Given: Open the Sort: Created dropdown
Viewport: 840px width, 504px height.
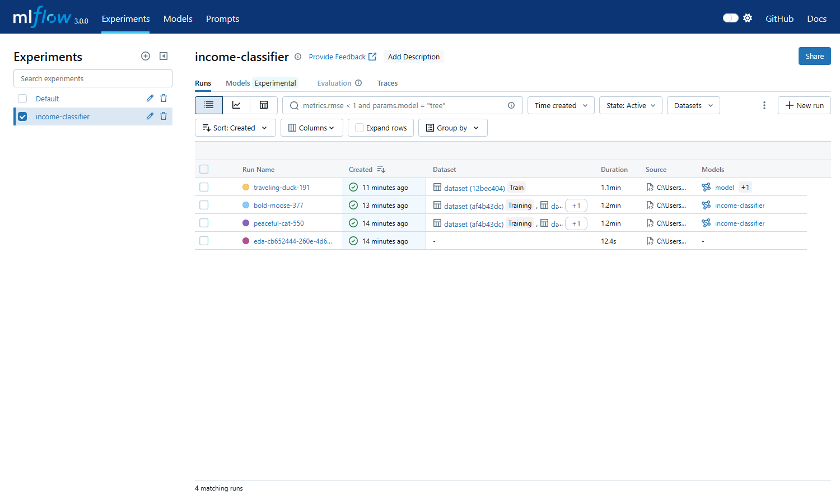Looking at the screenshot, I should (235, 128).
